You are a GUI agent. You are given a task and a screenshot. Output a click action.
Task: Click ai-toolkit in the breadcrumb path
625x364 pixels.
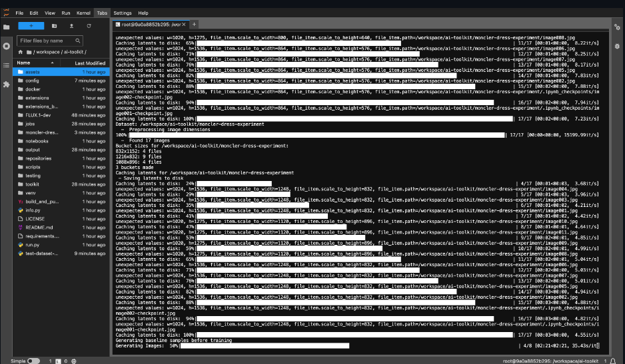pyautogui.click(x=74, y=52)
